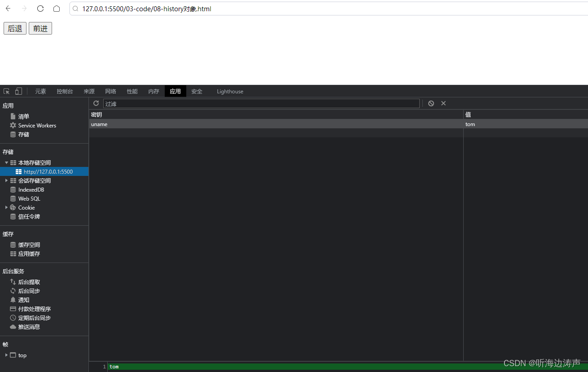This screenshot has width=588, height=372.
Task: Expand the top frame under 帧
Action: click(6, 355)
